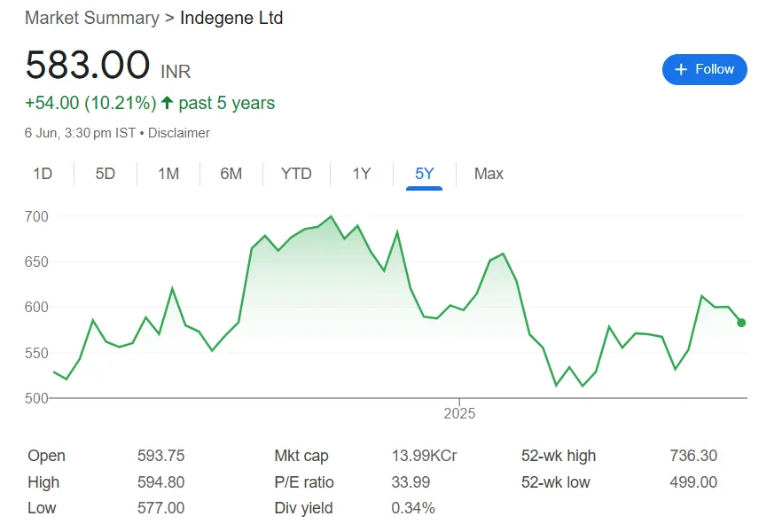Click the green up arrow icon

(167, 103)
